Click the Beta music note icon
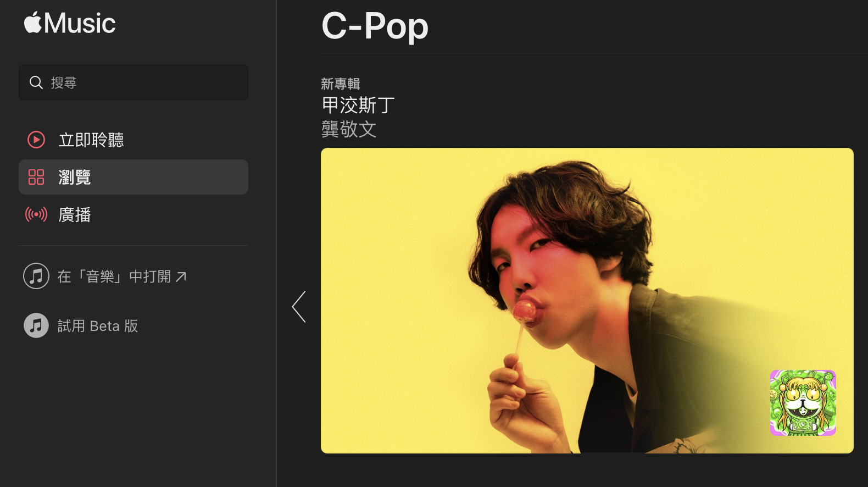Screen dimensions: 868x487 [x=36, y=325]
